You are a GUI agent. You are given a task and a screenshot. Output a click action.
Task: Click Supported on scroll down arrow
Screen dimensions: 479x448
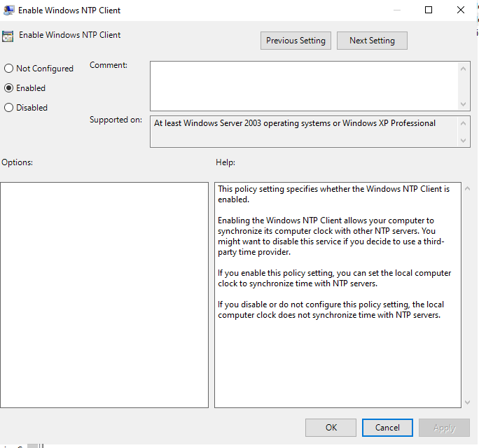click(463, 141)
